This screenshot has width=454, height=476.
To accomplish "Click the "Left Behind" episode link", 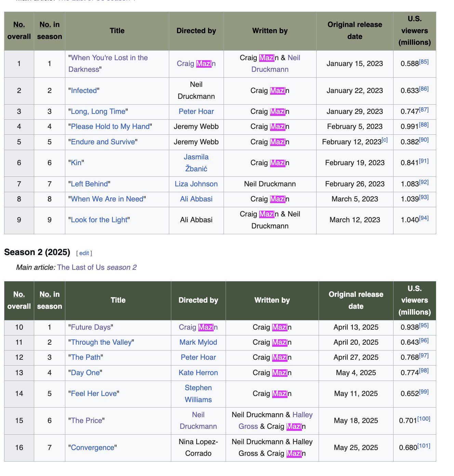I will [x=89, y=184].
